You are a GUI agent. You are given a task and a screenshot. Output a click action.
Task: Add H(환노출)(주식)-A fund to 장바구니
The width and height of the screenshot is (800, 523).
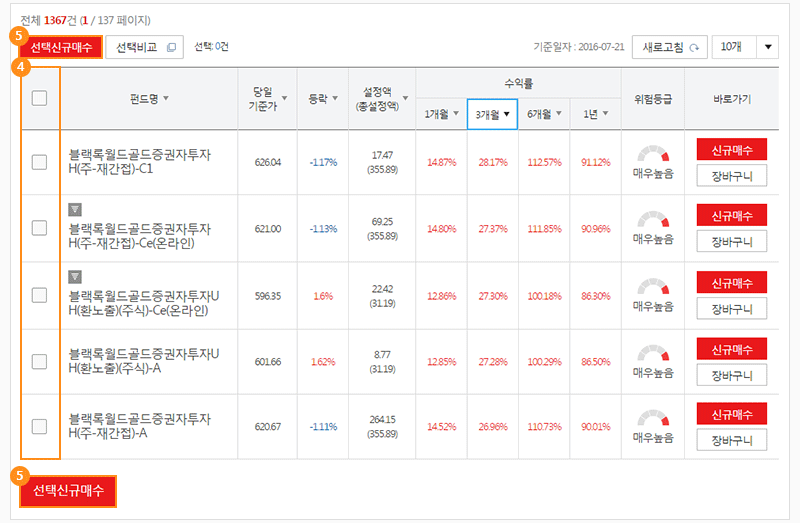coord(732,376)
